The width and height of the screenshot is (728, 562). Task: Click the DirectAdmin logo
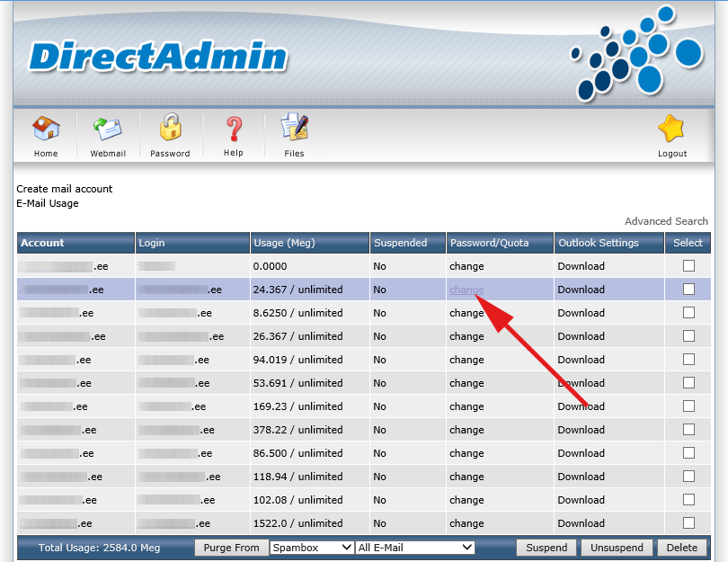pos(158,58)
